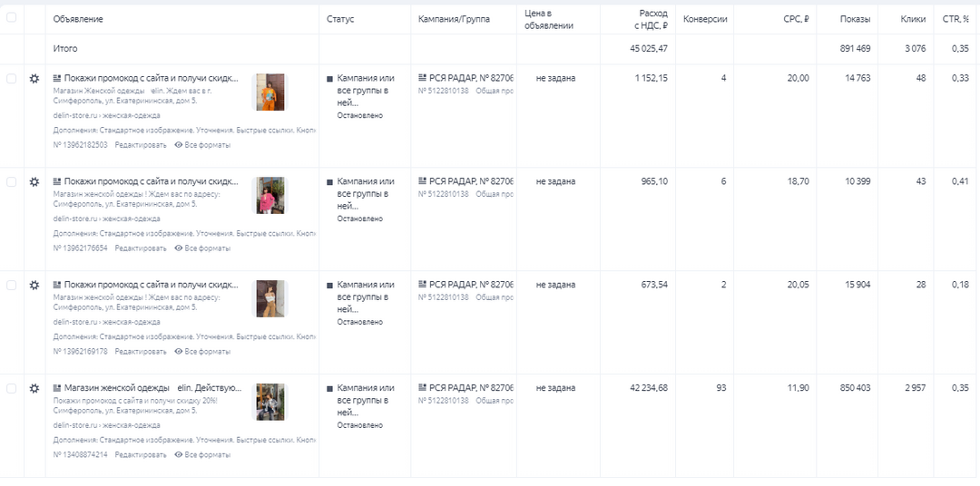Click the Статус column header

tap(340, 19)
